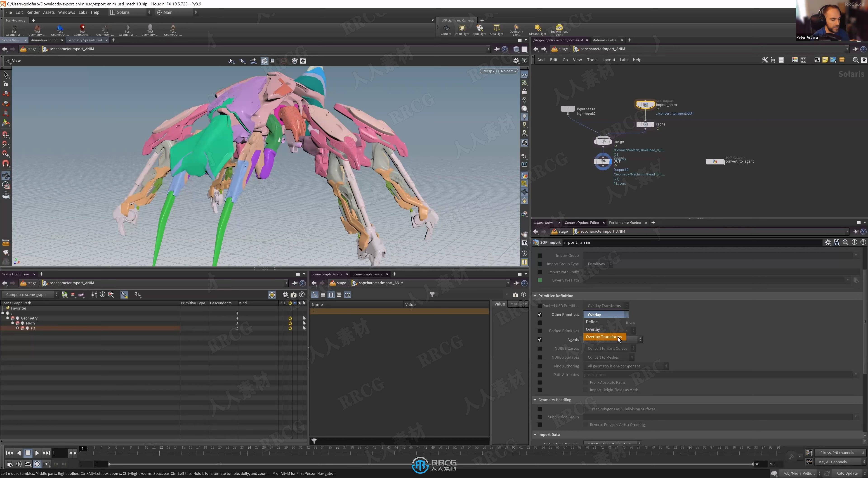Open node info icon in parameter pane
This screenshot has height=478, width=868.
854,242
